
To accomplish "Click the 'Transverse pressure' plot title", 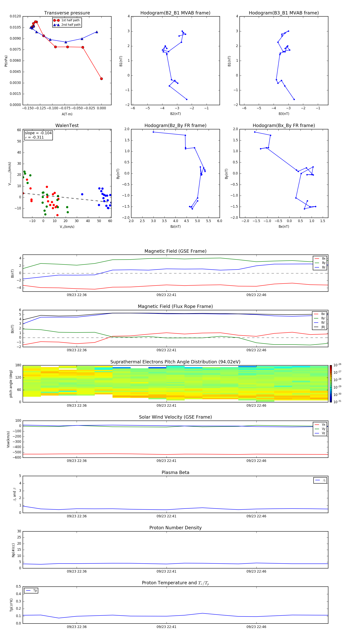I will 67,13.
